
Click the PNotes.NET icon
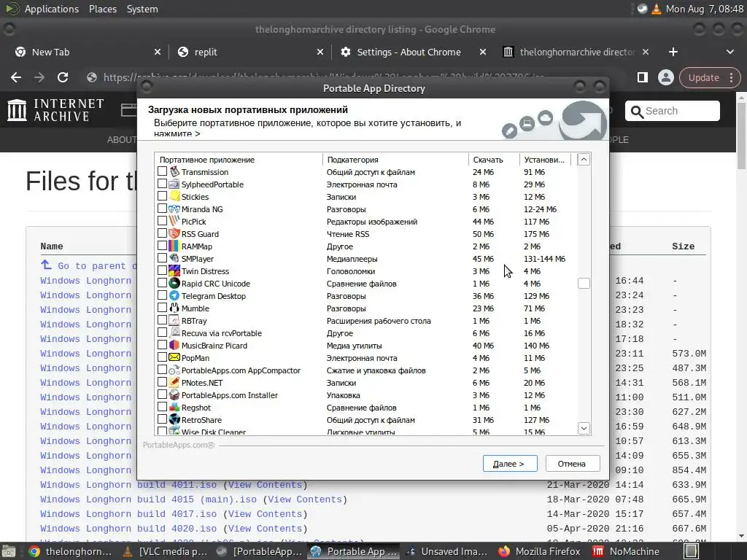tap(174, 382)
